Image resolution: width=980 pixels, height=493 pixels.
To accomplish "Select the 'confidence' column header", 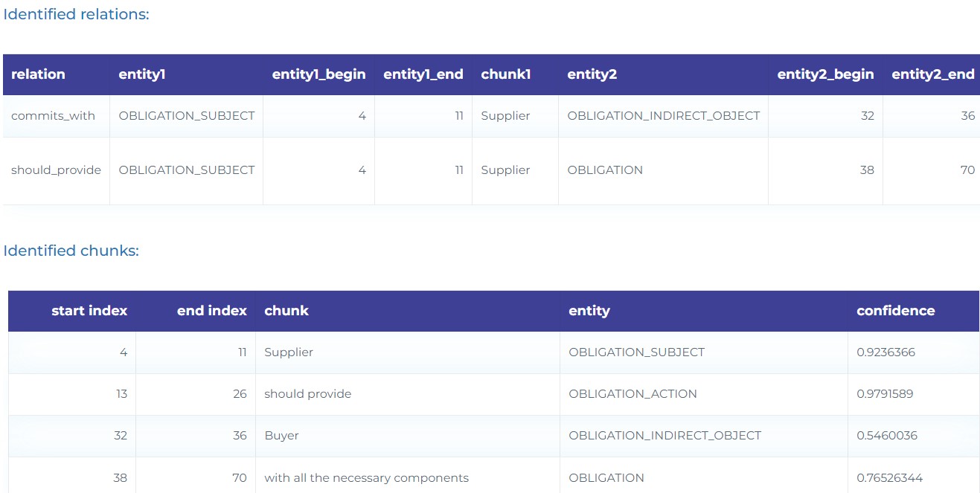I will pyautogui.click(x=896, y=311).
